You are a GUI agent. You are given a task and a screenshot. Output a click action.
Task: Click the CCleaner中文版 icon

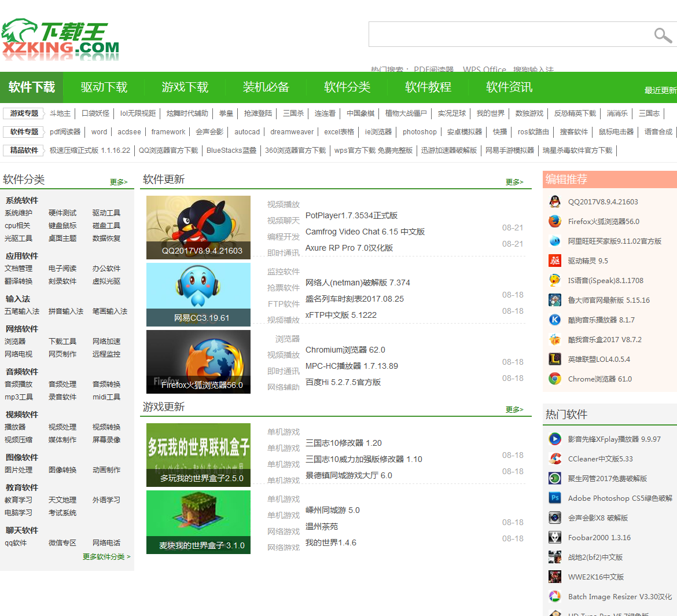point(555,459)
